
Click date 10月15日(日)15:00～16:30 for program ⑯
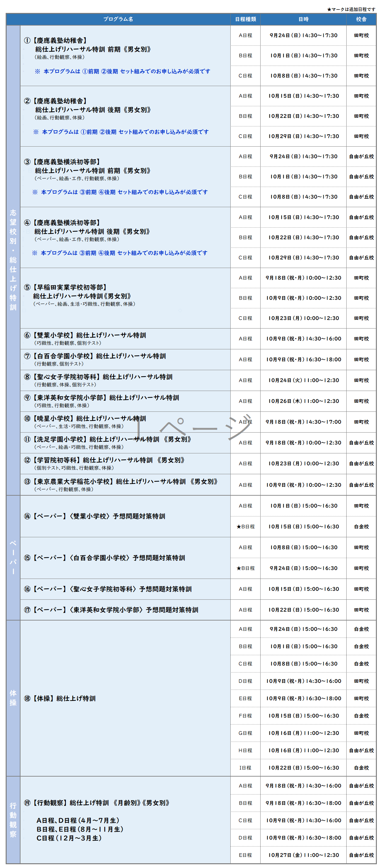[x=303, y=589]
